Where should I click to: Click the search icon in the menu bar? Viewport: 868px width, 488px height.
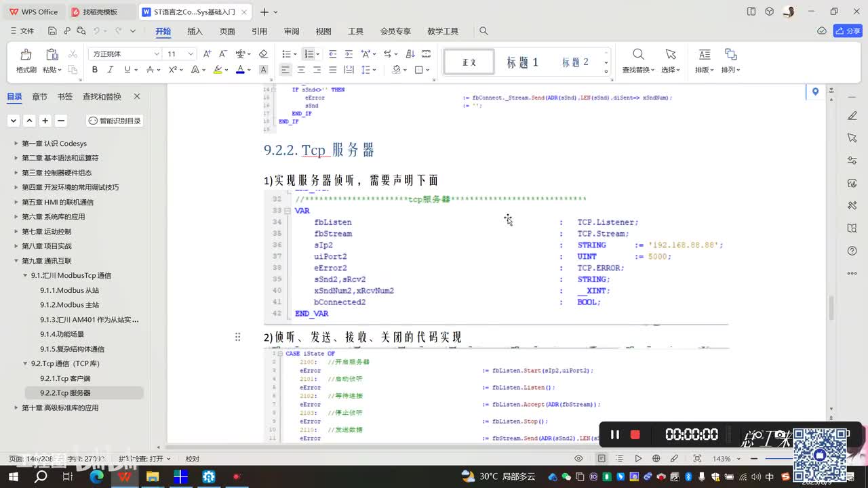(x=484, y=31)
